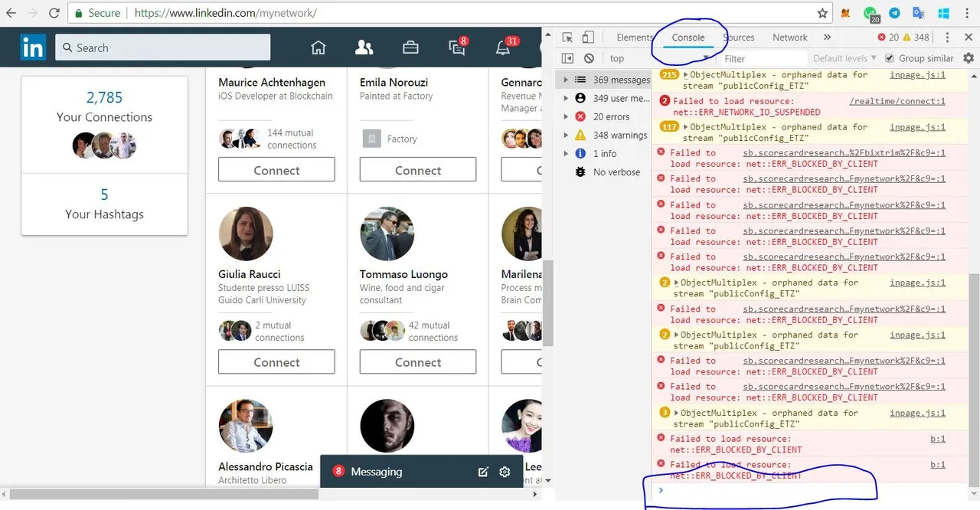980x510 pixels.
Task: Open 5 Your Hashtags link
Action: point(104,204)
